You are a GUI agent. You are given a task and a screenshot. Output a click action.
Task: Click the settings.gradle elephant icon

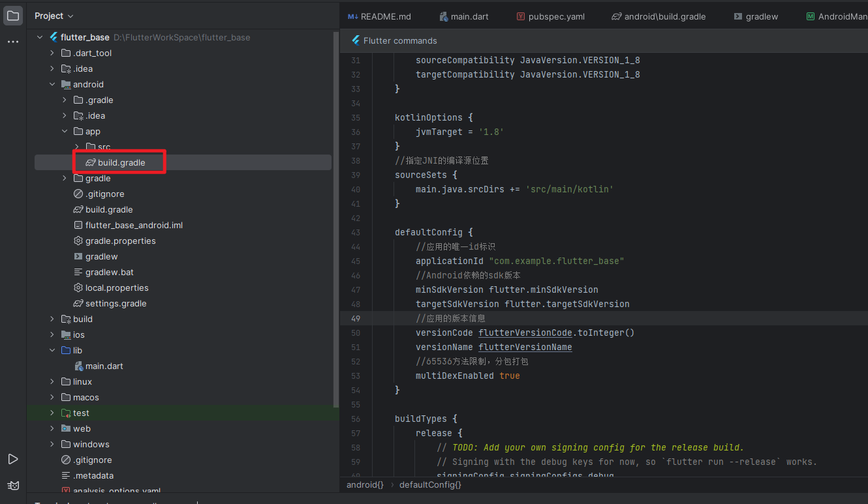click(x=78, y=303)
